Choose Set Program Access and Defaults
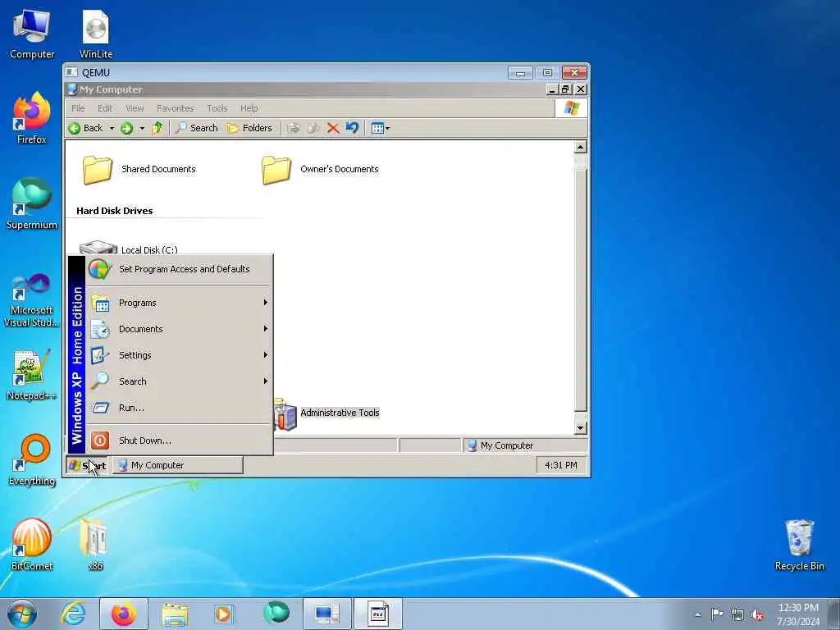This screenshot has width=840, height=630. tap(180, 269)
